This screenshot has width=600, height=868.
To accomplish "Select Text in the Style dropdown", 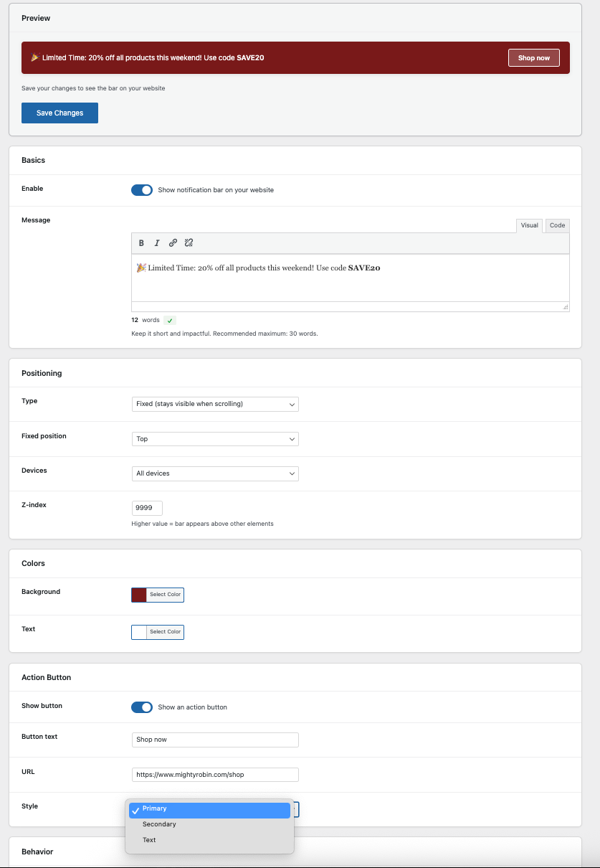I will 148,839.
